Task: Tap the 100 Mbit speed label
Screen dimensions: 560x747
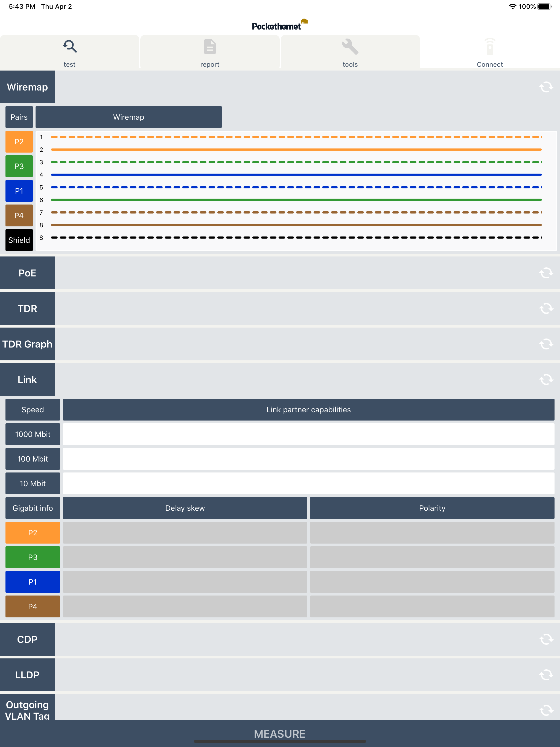Action: coord(33,459)
